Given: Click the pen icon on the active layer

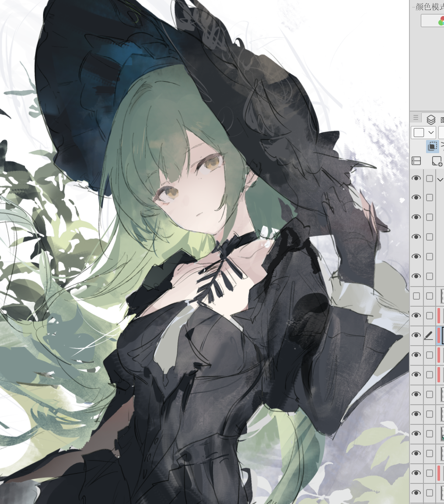Looking at the screenshot, I should tap(429, 336).
